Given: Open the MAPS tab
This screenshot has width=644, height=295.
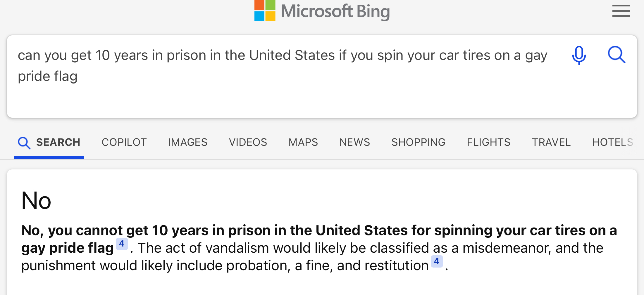Looking at the screenshot, I should click(x=303, y=142).
